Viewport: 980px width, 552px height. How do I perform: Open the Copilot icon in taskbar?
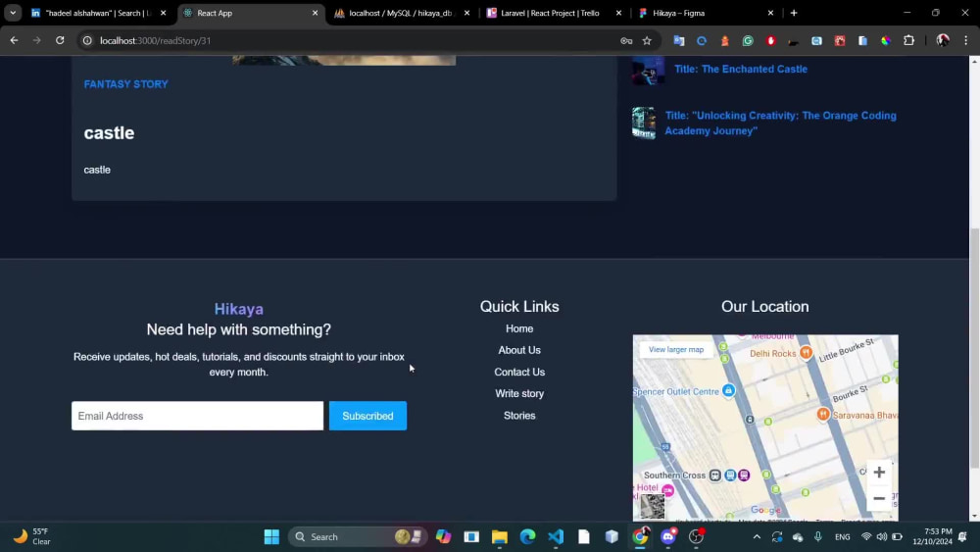(x=443, y=537)
